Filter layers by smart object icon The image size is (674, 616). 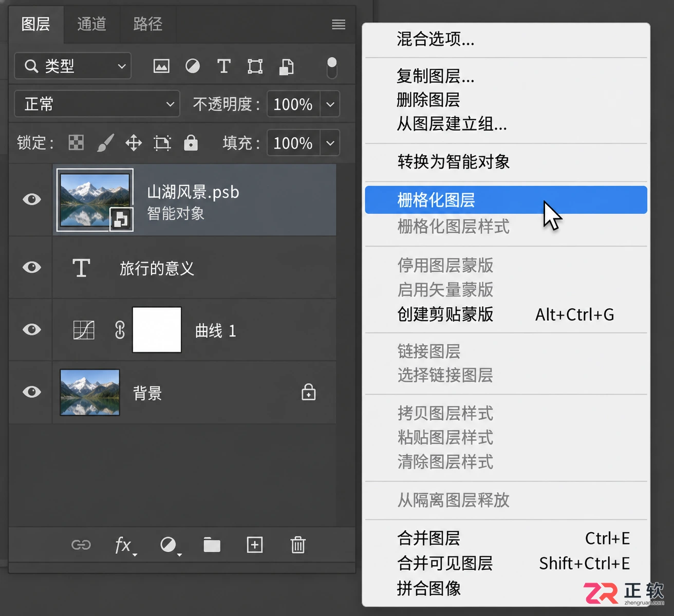point(286,67)
